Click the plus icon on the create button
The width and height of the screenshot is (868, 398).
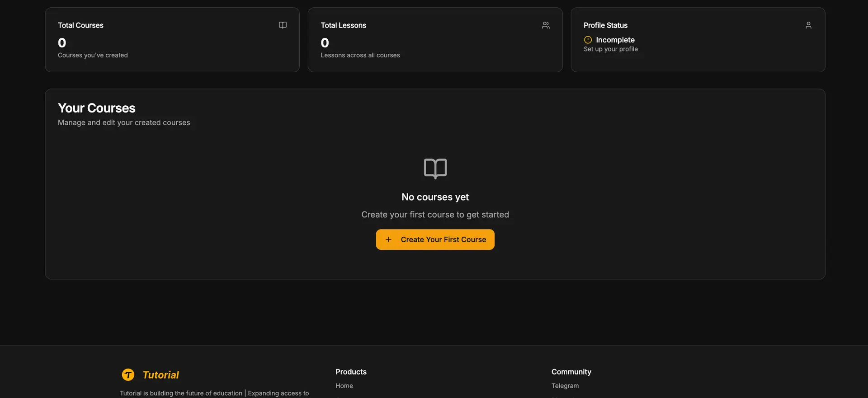(x=388, y=239)
